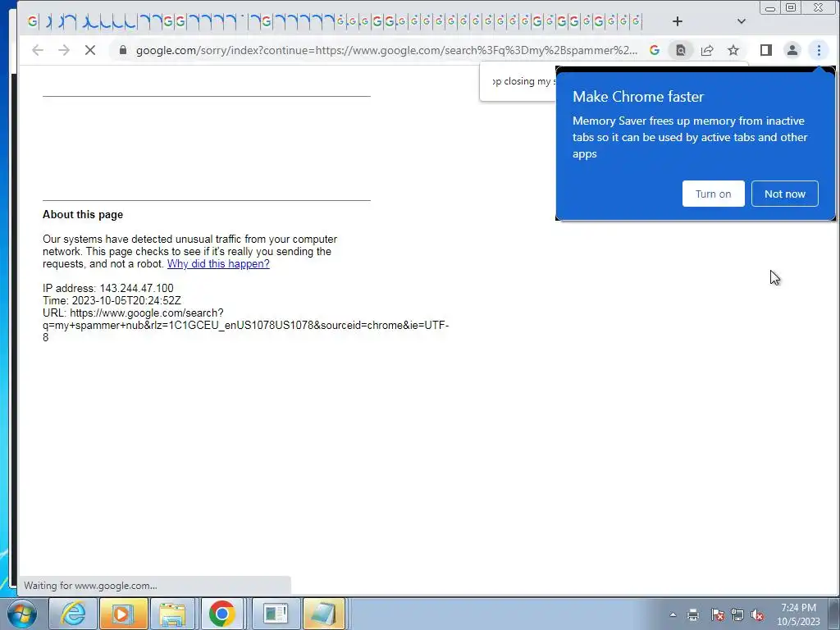Close the Chrome window
The width and height of the screenshot is (840, 630).
pyautogui.click(x=818, y=7)
